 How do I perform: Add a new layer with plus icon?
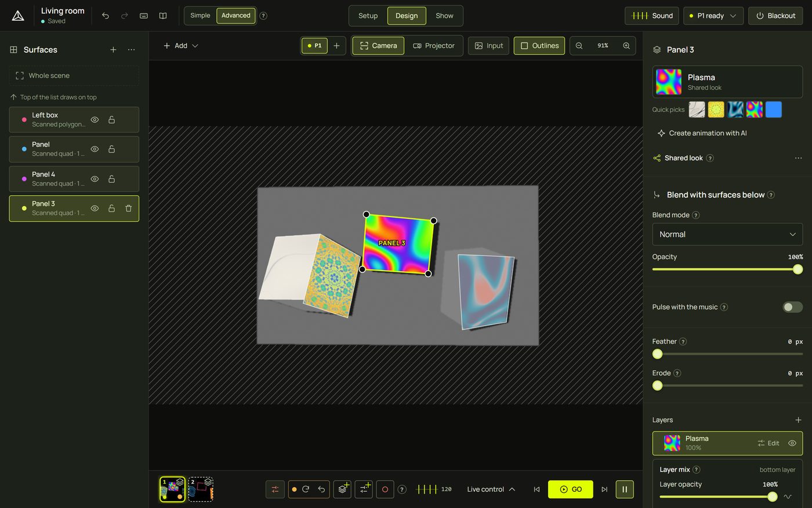point(798,420)
